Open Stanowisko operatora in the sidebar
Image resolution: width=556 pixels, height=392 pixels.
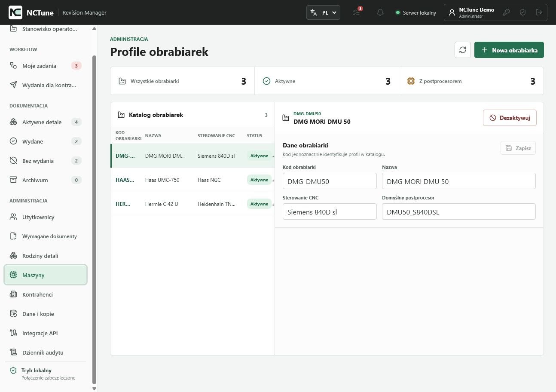(x=46, y=29)
